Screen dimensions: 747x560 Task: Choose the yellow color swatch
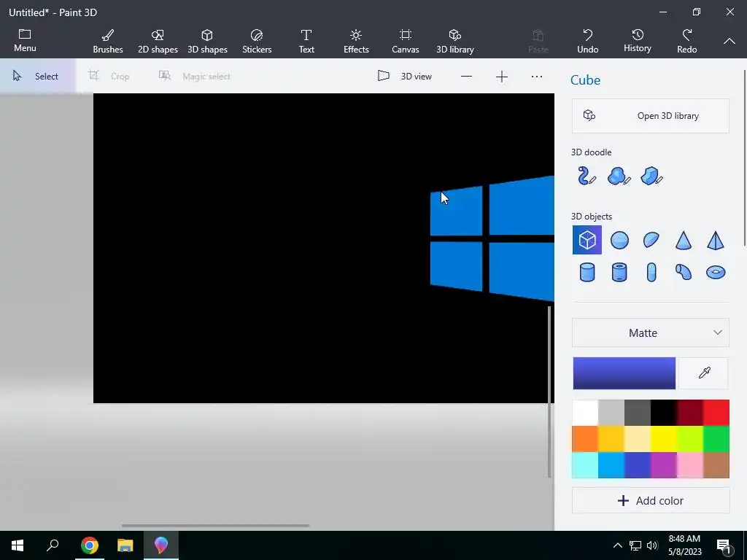coord(664,439)
